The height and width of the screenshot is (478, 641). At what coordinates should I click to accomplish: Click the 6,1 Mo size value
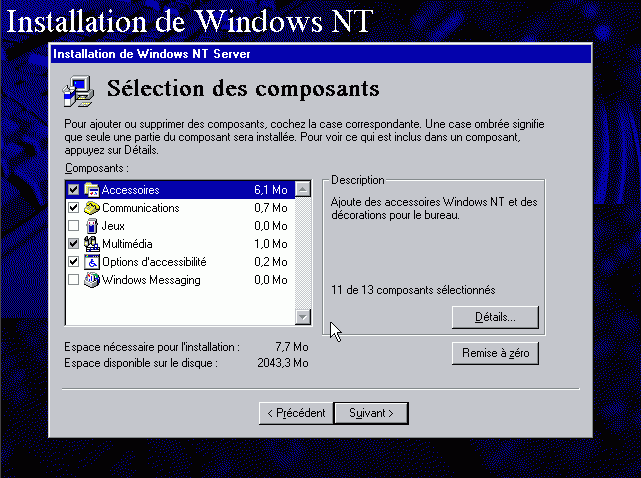(x=271, y=190)
